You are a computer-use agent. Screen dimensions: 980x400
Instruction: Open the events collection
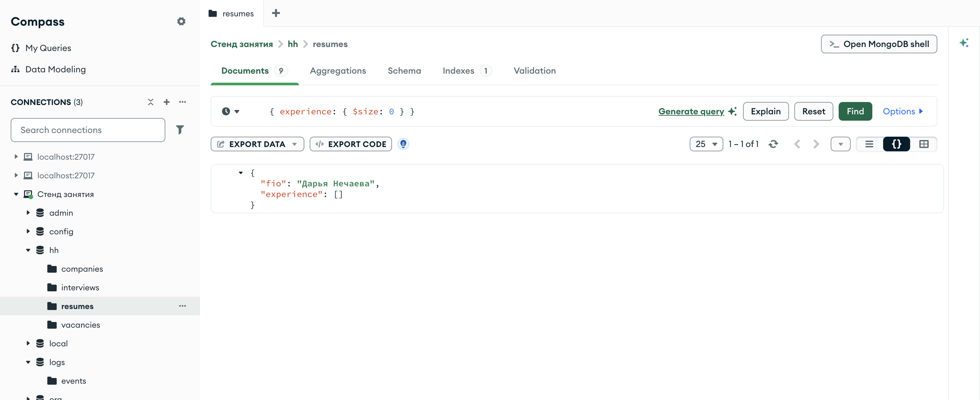point(73,381)
